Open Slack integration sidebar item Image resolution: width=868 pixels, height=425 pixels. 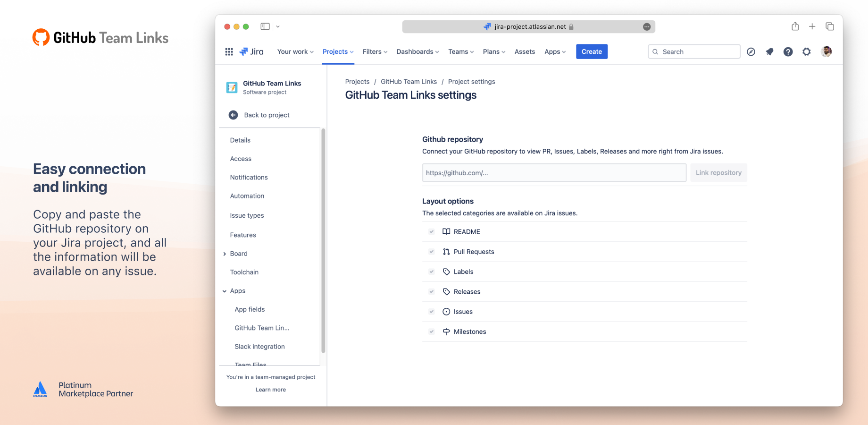click(259, 347)
